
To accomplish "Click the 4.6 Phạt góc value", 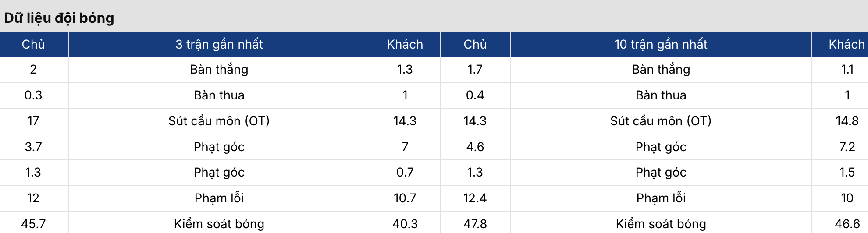I will 475,147.
